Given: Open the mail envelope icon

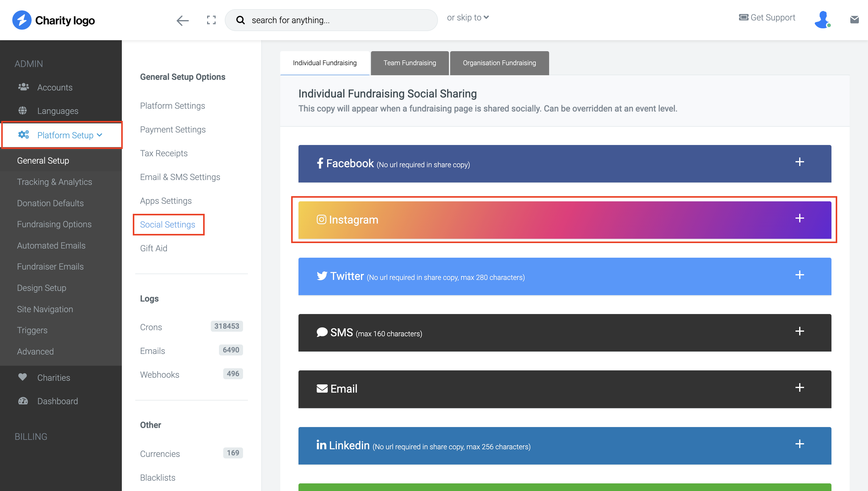Looking at the screenshot, I should pos(854,19).
